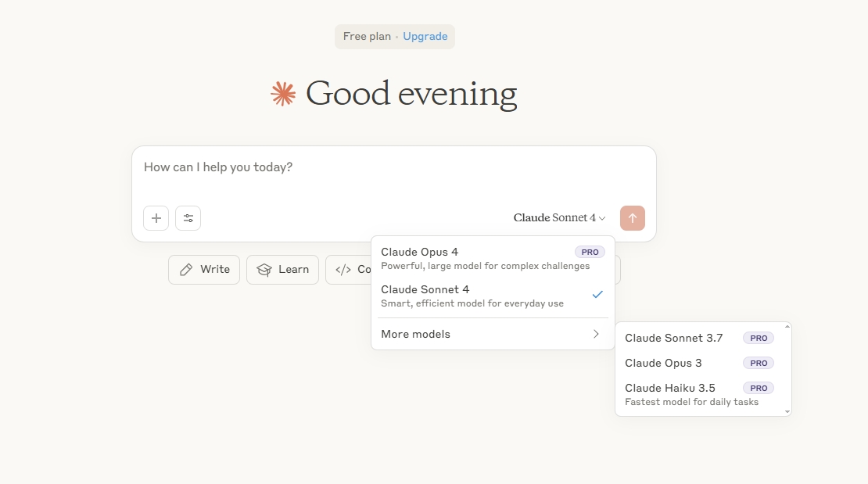Image resolution: width=868 pixels, height=484 pixels.
Task: Click the pencil icon in Write button
Action: tap(186, 270)
